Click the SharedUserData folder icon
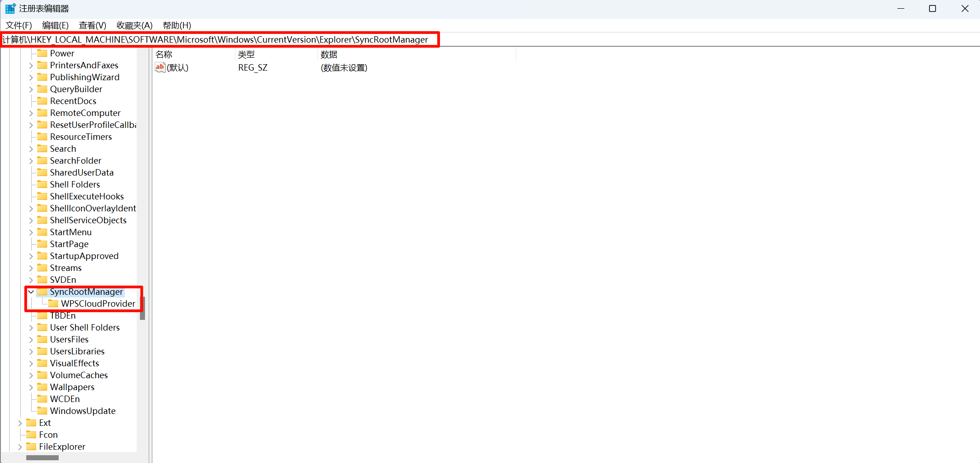 42,172
